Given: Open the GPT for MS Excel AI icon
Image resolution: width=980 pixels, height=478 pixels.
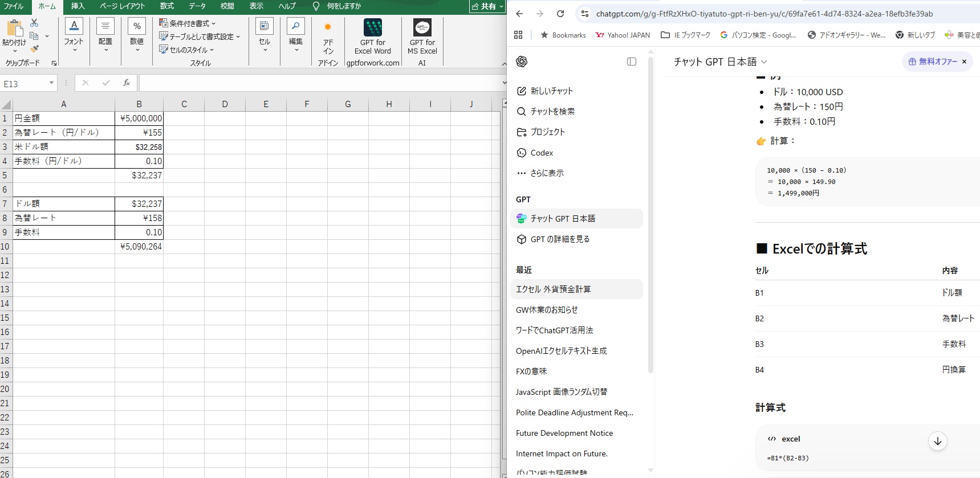Looking at the screenshot, I should (422, 27).
